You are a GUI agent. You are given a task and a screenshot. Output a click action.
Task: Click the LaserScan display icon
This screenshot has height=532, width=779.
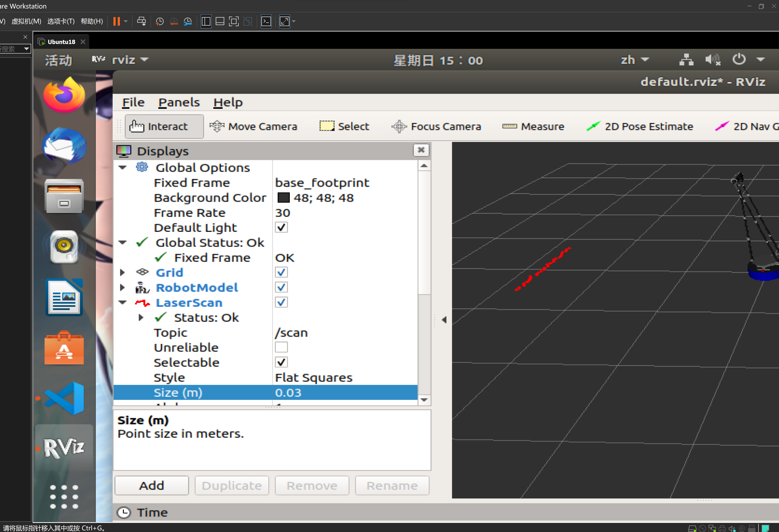[142, 303]
